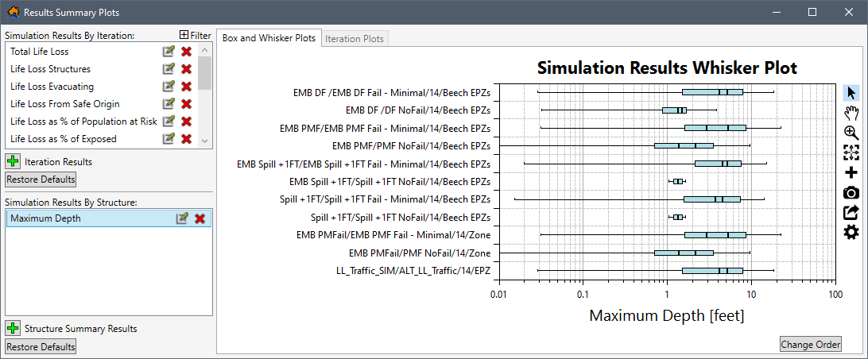The height and width of the screenshot is (359, 868).
Task: Delete the Life Loss Structures result
Action: 187,69
